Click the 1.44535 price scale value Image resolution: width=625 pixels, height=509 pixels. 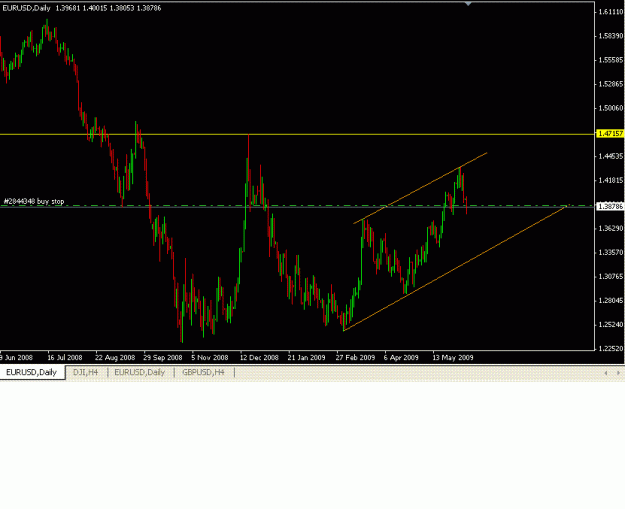[610, 156]
